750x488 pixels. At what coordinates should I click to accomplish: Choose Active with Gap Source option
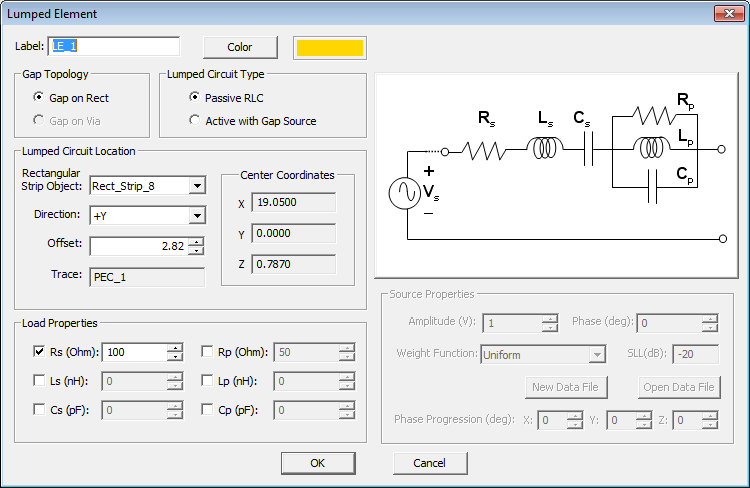pos(195,121)
